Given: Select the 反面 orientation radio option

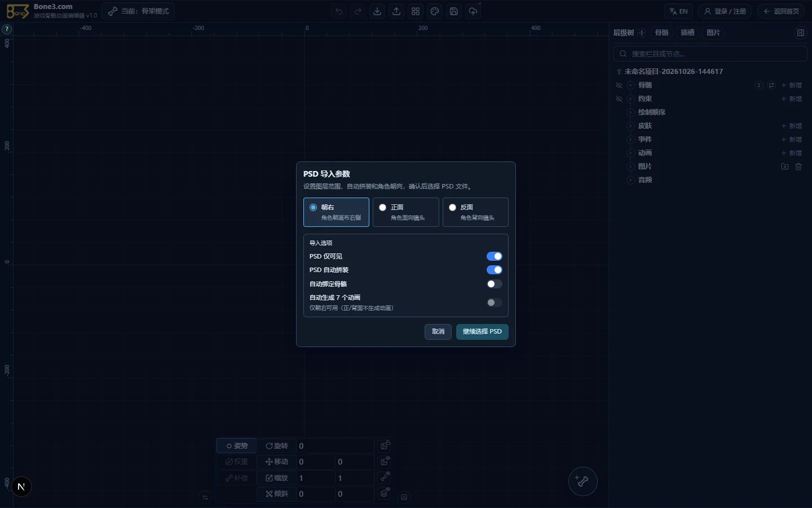Looking at the screenshot, I should (x=475, y=212).
